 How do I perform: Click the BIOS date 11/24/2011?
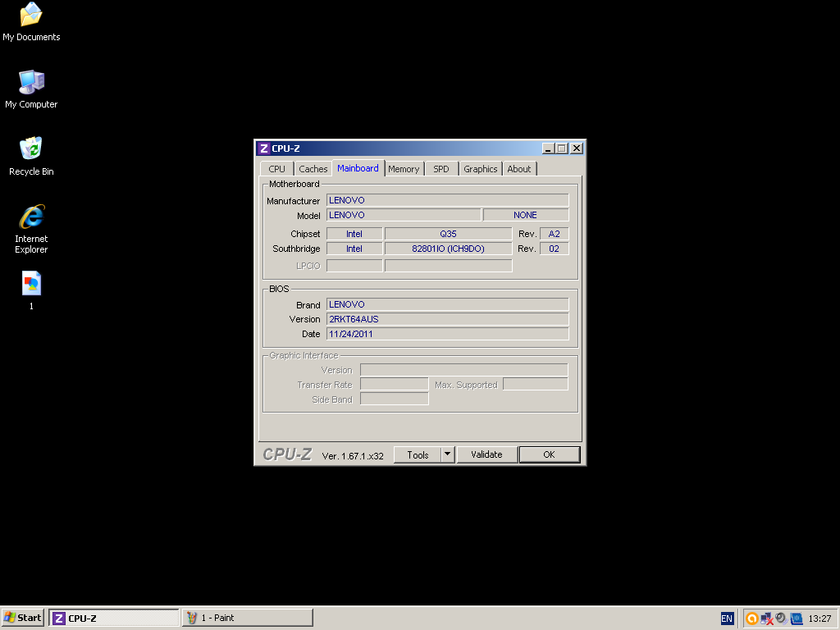(447, 334)
